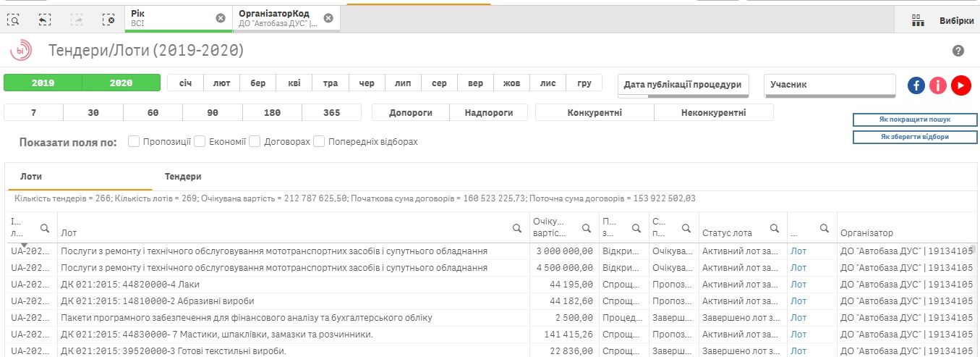Step back in selections

click(x=45, y=20)
